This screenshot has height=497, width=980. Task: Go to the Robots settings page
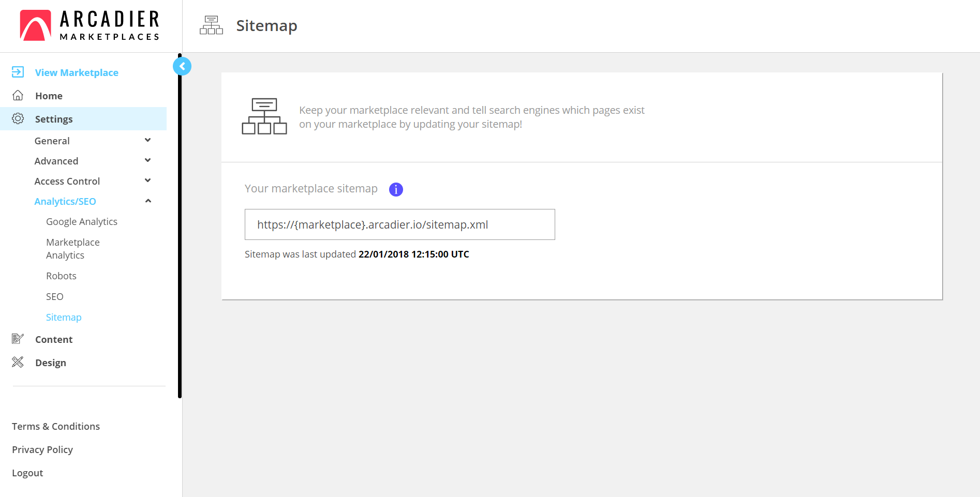(x=61, y=276)
